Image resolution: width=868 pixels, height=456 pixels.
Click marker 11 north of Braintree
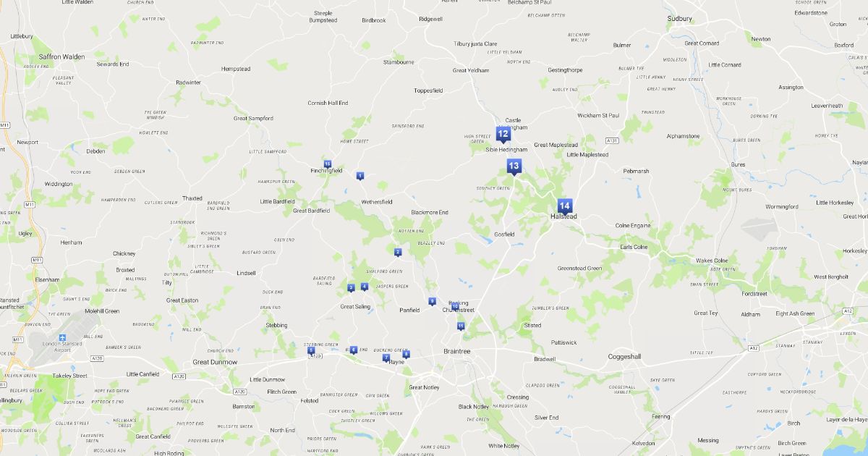(461, 326)
